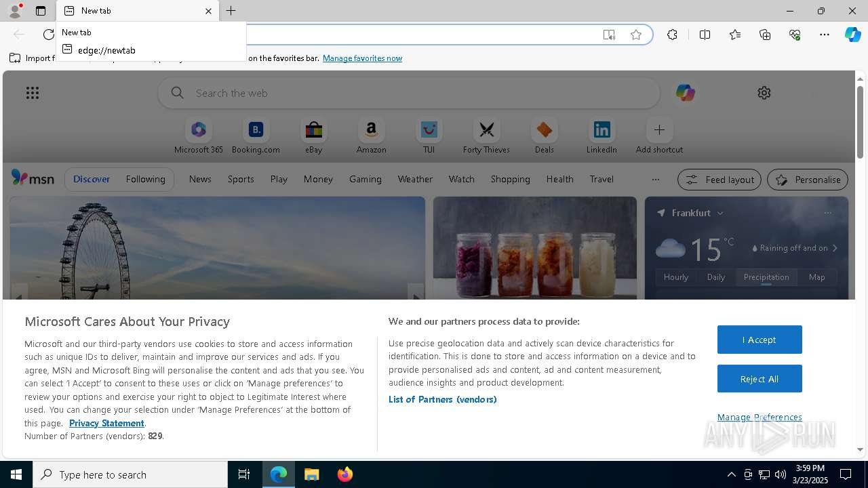Open the Money category
Screen dimensions: 868x488
click(318, 179)
